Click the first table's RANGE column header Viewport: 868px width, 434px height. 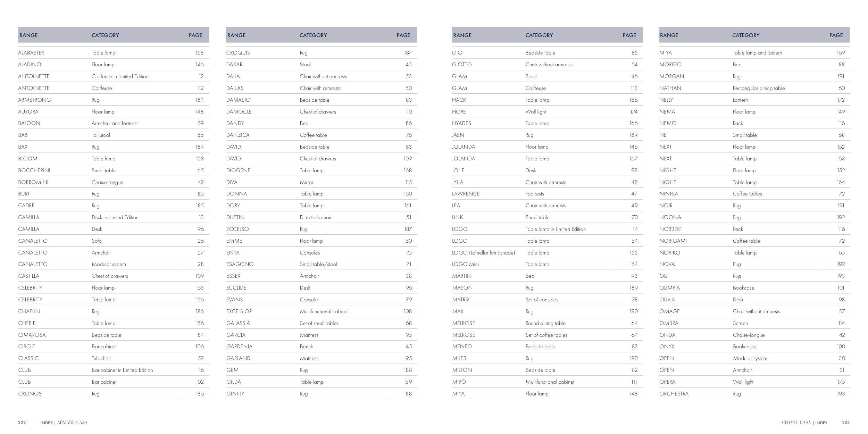pos(28,35)
